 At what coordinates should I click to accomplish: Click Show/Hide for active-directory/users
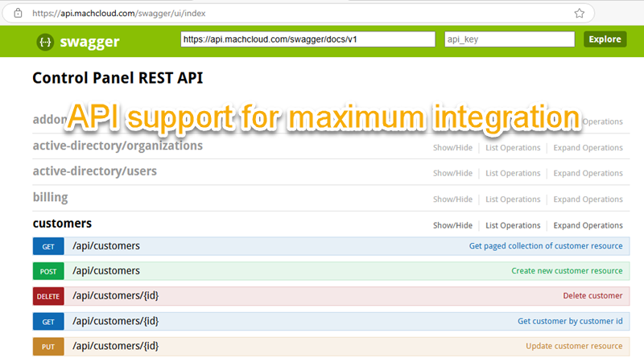(x=452, y=173)
